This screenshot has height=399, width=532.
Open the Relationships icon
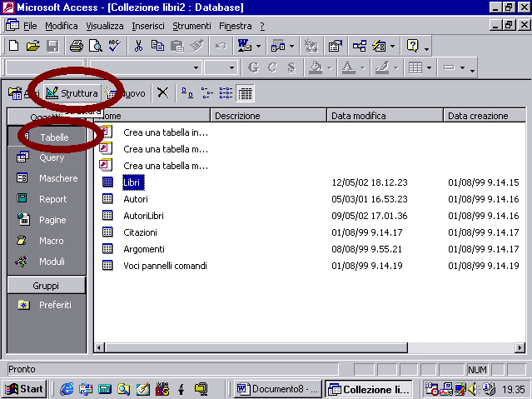(x=360, y=46)
